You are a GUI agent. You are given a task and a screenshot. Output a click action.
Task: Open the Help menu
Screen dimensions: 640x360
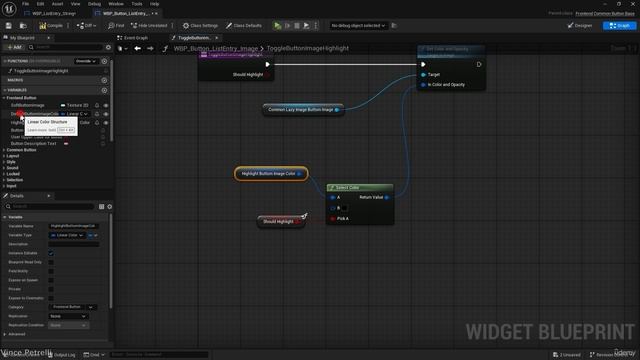point(154,4)
